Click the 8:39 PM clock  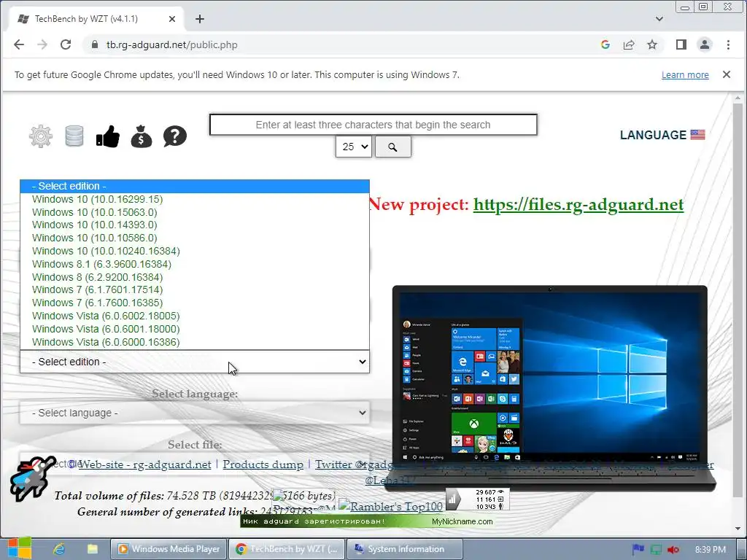[711, 550]
